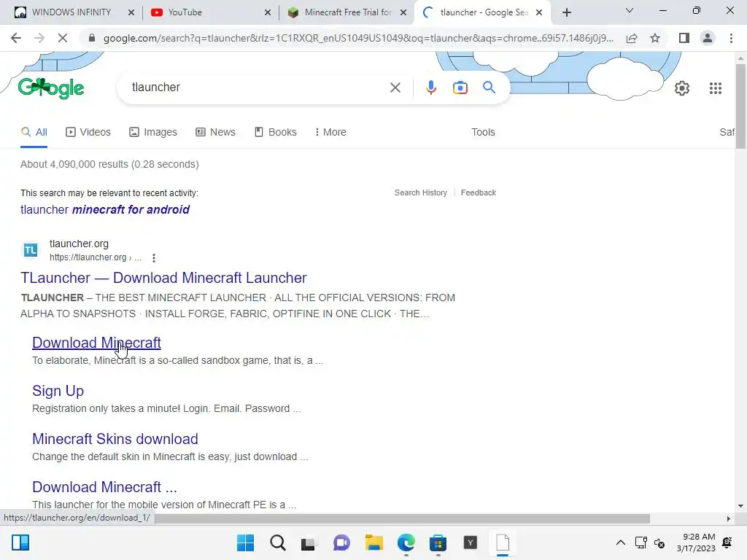Click the site lock icon

[x=92, y=38]
